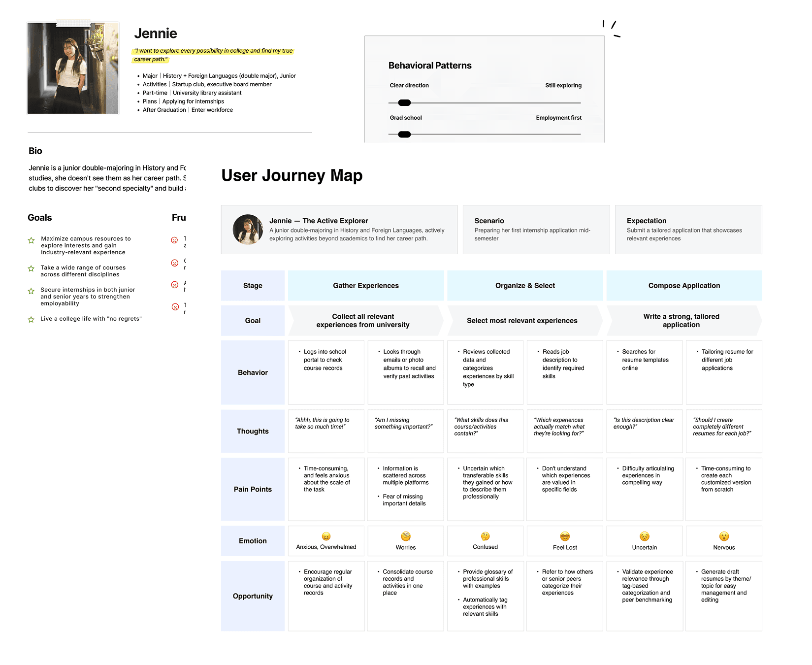Select 'Consolidate course records' opportunity cell
The width and height of the screenshot is (812, 665).
(406, 596)
